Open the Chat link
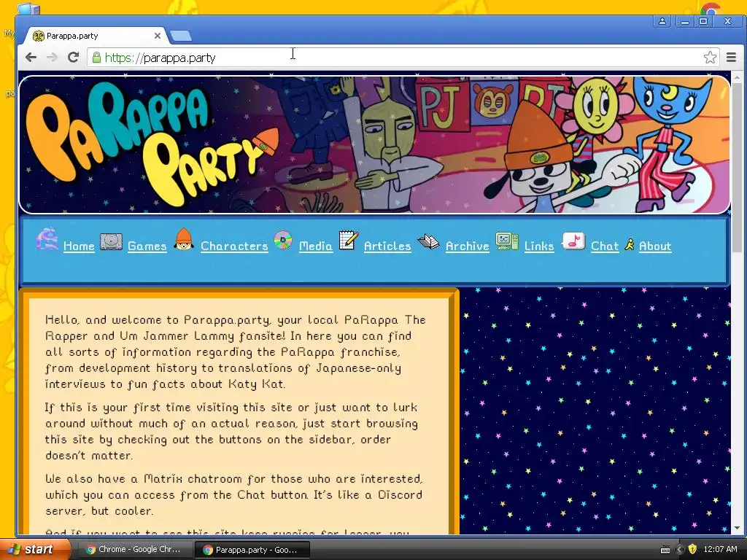The height and width of the screenshot is (560, 747). click(605, 246)
